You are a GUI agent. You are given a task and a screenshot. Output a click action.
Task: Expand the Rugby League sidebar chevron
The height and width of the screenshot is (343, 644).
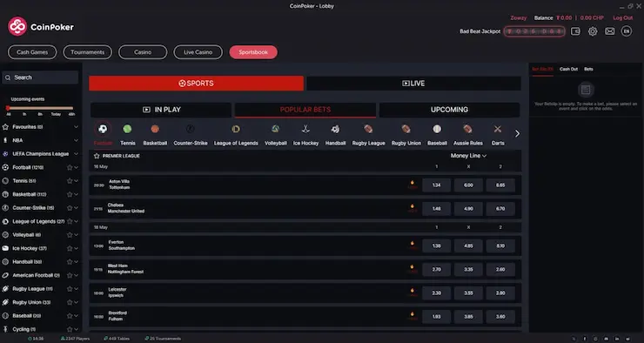click(x=76, y=289)
